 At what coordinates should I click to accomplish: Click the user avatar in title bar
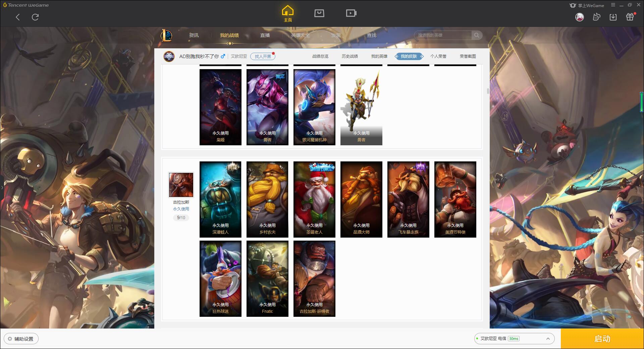(x=580, y=17)
